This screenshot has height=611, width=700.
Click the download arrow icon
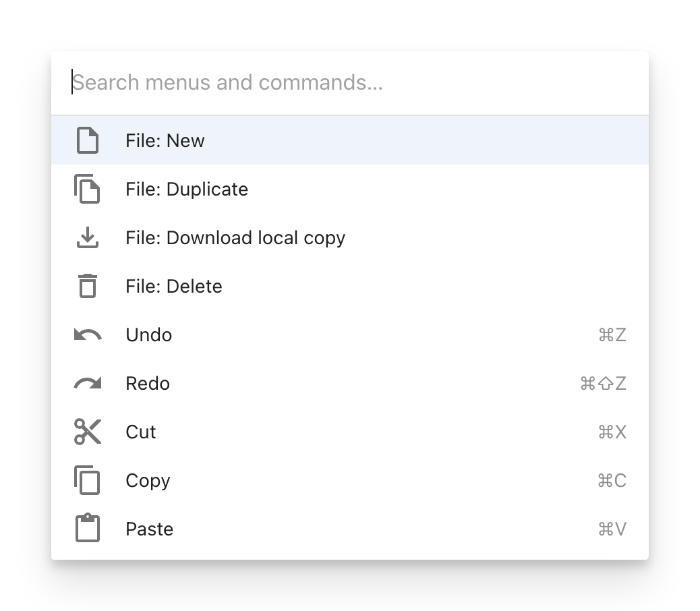88,237
